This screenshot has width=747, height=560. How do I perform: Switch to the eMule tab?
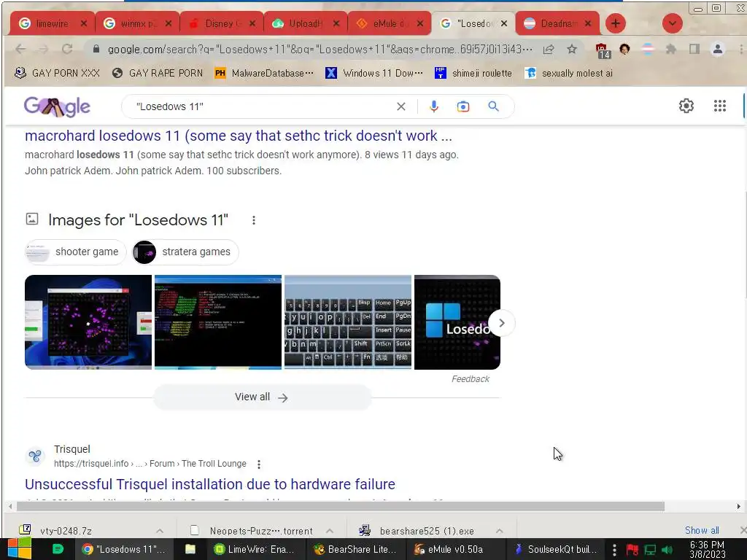click(x=390, y=23)
